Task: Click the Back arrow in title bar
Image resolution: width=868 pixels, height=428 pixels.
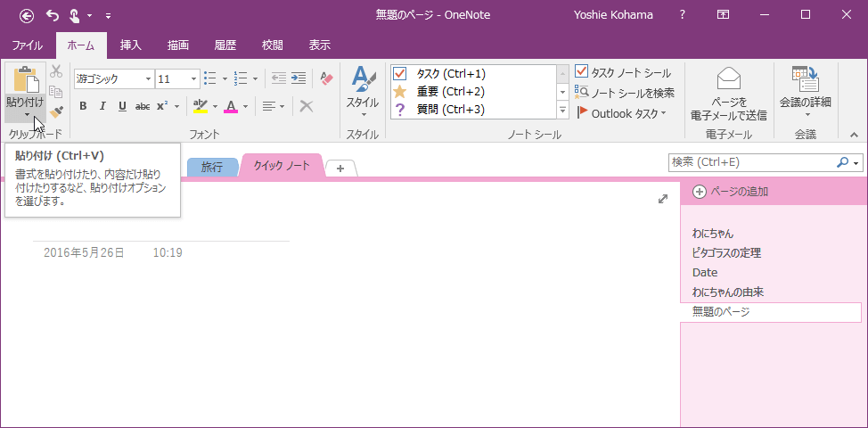Action: click(27, 15)
